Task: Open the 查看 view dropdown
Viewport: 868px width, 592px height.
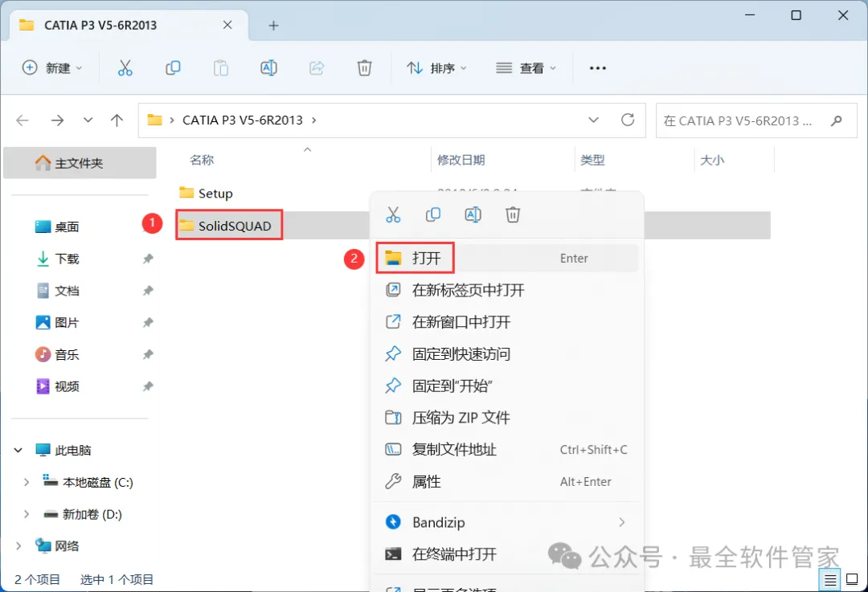Action: point(526,68)
